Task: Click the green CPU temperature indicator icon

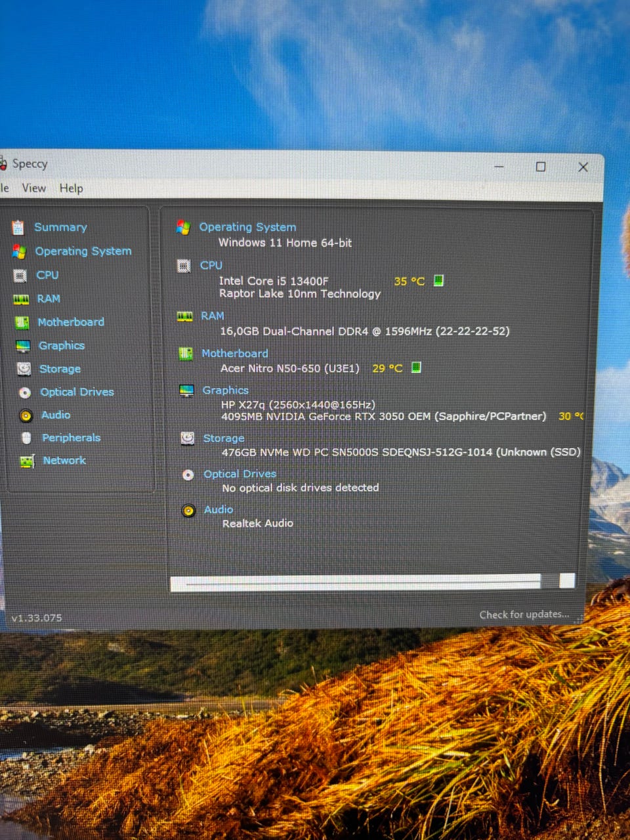Action: point(438,281)
